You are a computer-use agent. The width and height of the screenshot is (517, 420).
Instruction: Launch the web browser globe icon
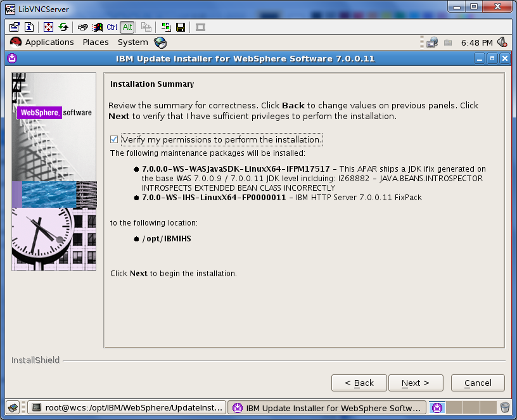(x=160, y=42)
